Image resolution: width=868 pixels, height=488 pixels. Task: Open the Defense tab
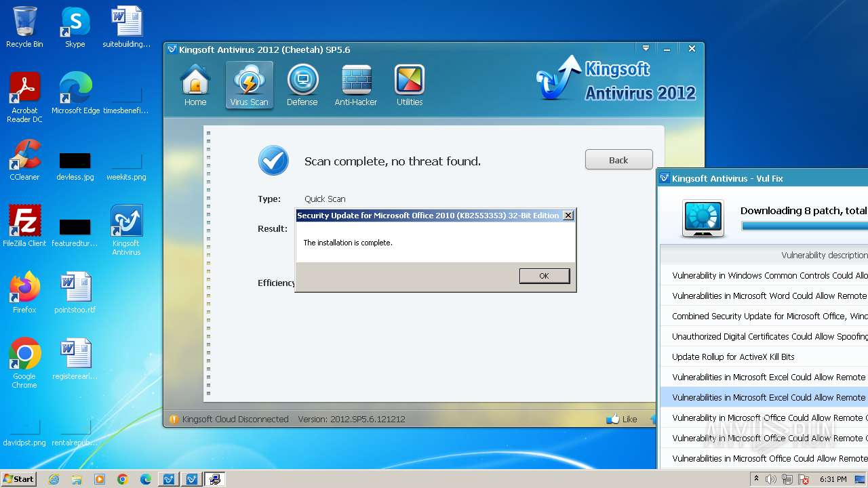pyautogui.click(x=302, y=85)
